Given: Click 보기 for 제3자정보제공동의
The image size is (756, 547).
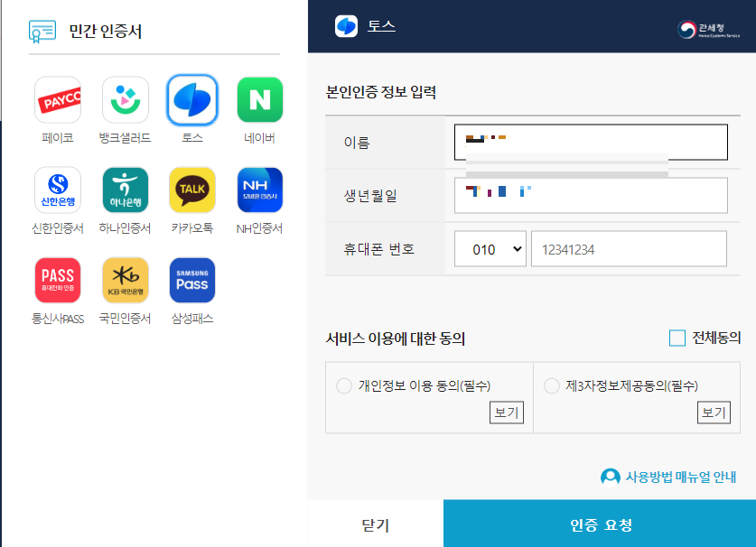Looking at the screenshot, I should pos(714,413).
